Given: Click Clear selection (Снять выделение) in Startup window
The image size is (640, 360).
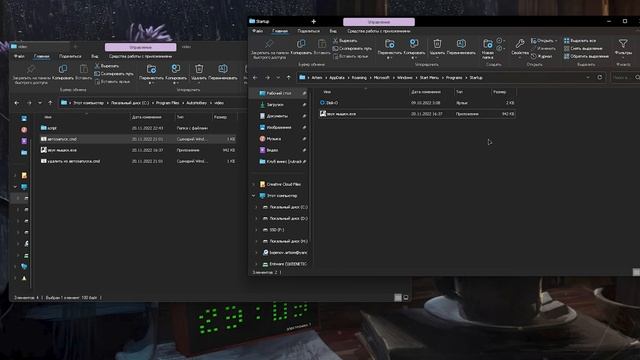Looking at the screenshot, I should point(583,49).
